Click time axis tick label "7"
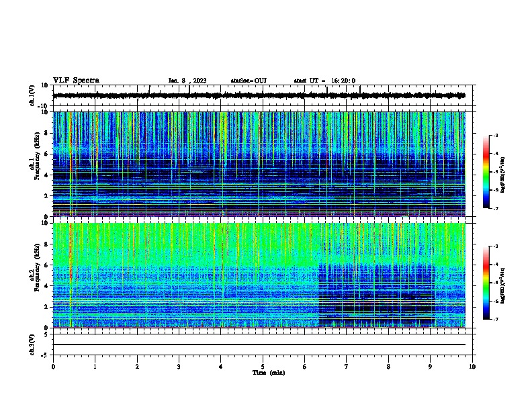This screenshot has width=532, height=411. click(347, 367)
